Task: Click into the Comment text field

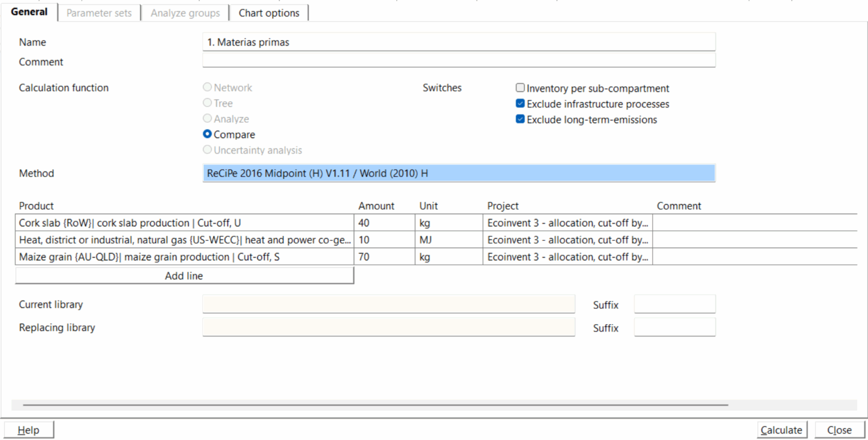Action: point(458,61)
